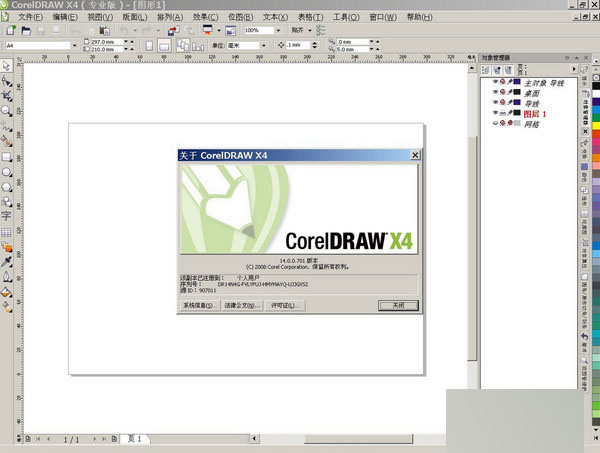Open the 工具(O) menu
The width and height of the screenshot is (600, 453).
(x=346, y=17)
